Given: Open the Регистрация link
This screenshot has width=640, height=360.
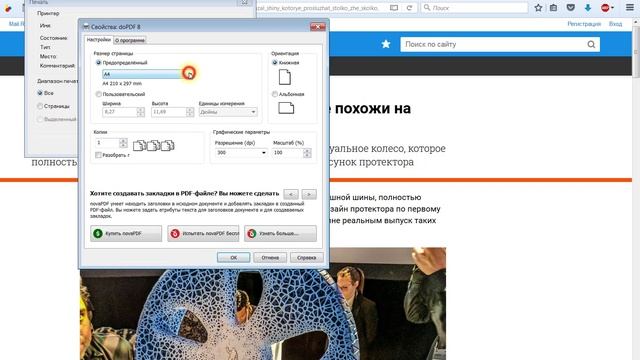Looking at the screenshot, I should point(584,24).
